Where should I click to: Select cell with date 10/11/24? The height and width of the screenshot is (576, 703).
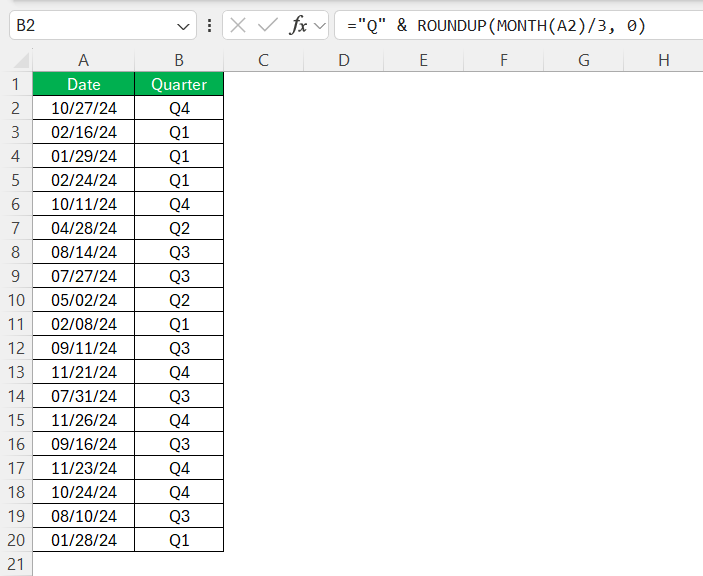pyautogui.click(x=83, y=204)
